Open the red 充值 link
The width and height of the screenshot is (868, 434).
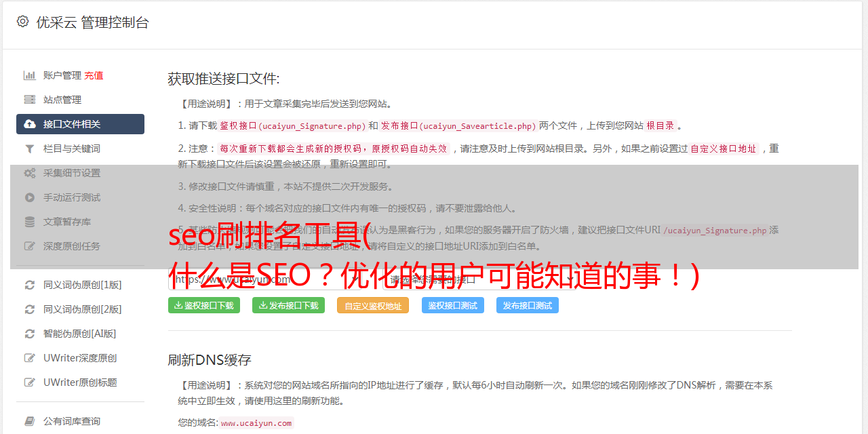(x=94, y=75)
